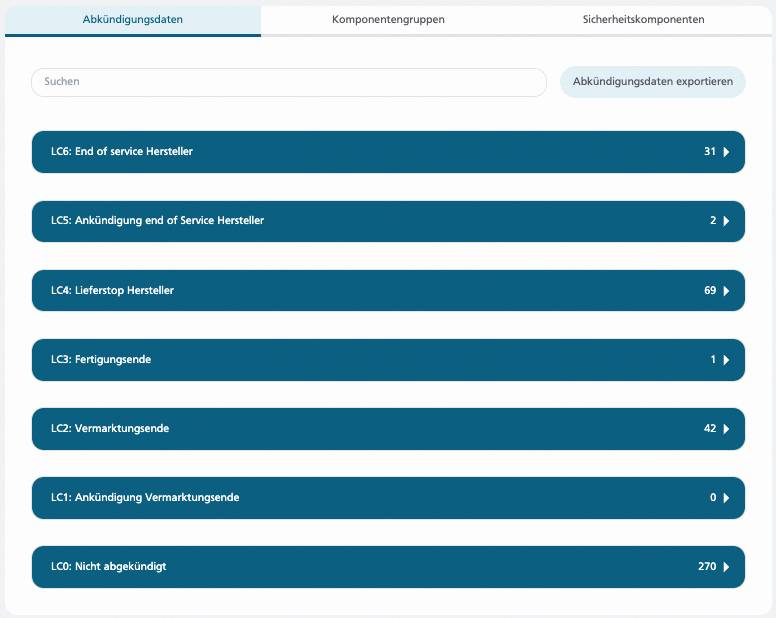Select the Sicherheitskomponenten tab

[x=643, y=19]
